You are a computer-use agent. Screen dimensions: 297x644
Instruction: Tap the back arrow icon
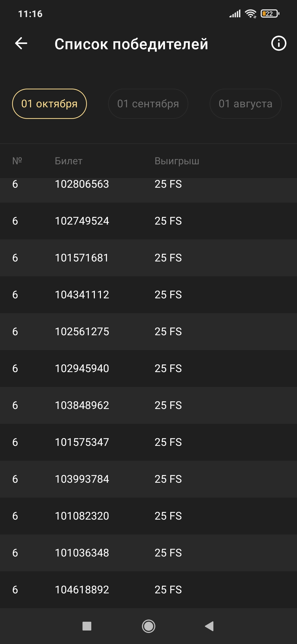click(21, 43)
